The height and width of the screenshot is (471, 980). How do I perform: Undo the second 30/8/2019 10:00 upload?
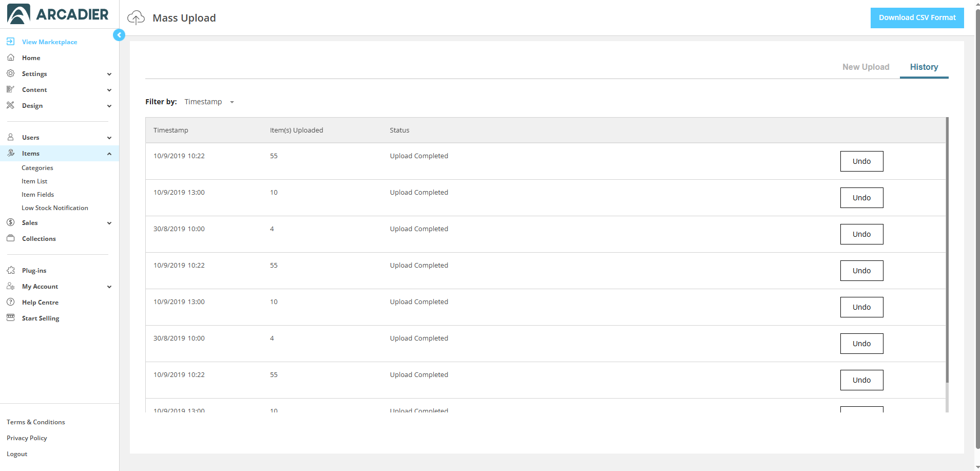coord(861,344)
